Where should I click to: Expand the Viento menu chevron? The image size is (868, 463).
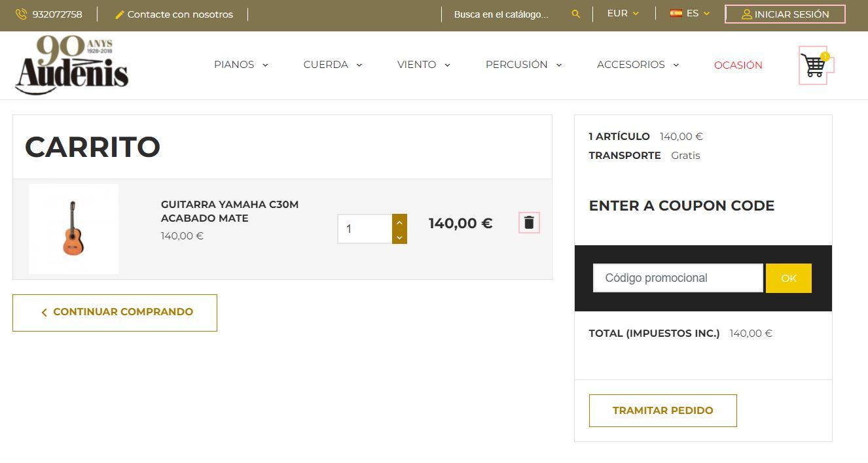(447, 65)
